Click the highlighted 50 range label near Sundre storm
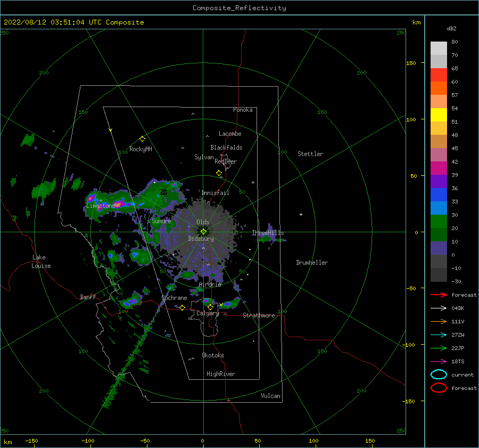Viewport: 479px width, 448px height. tap(163, 192)
